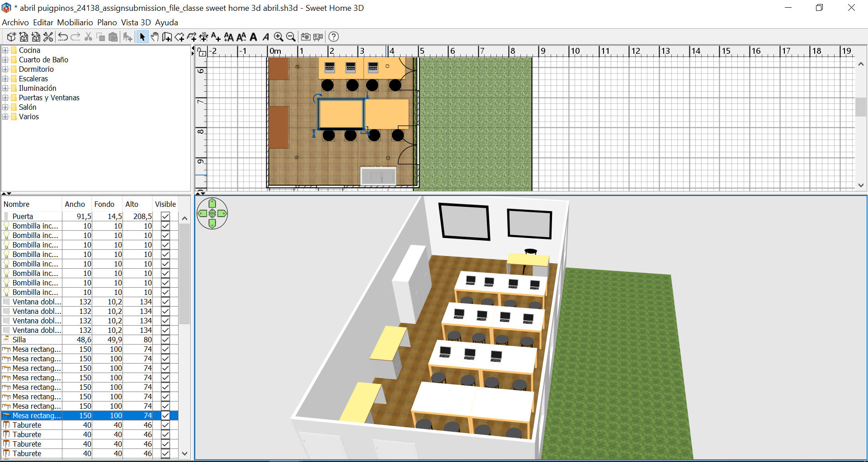The image size is (868, 462).
Task: Open Preferences with the tools icon
Action: point(48,37)
